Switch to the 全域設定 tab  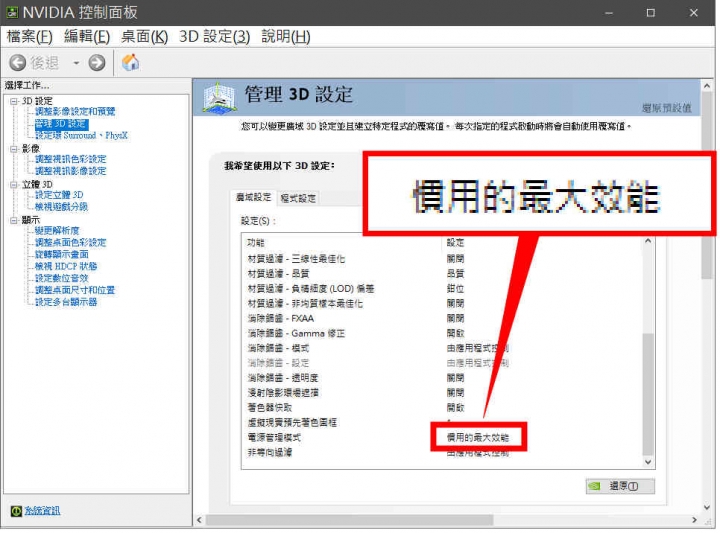(253, 197)
